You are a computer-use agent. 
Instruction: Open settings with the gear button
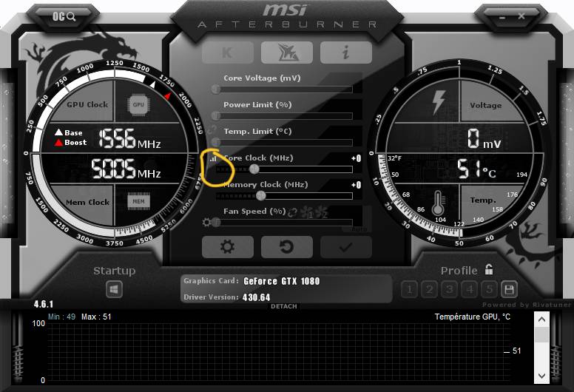click(x=227, y=247)
